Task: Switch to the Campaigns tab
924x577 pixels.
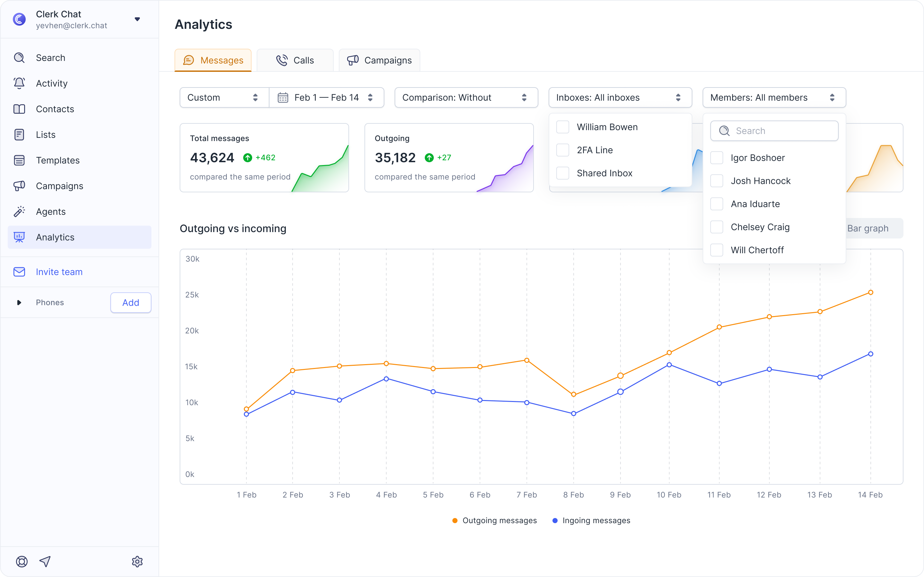Action: (x=379, y=60)
